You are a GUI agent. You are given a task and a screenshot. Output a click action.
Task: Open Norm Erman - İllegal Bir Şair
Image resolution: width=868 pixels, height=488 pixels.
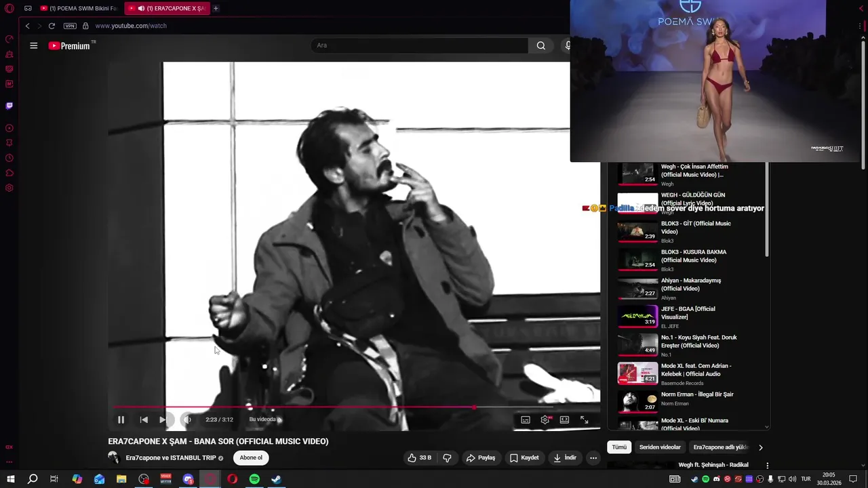point(697,394)
